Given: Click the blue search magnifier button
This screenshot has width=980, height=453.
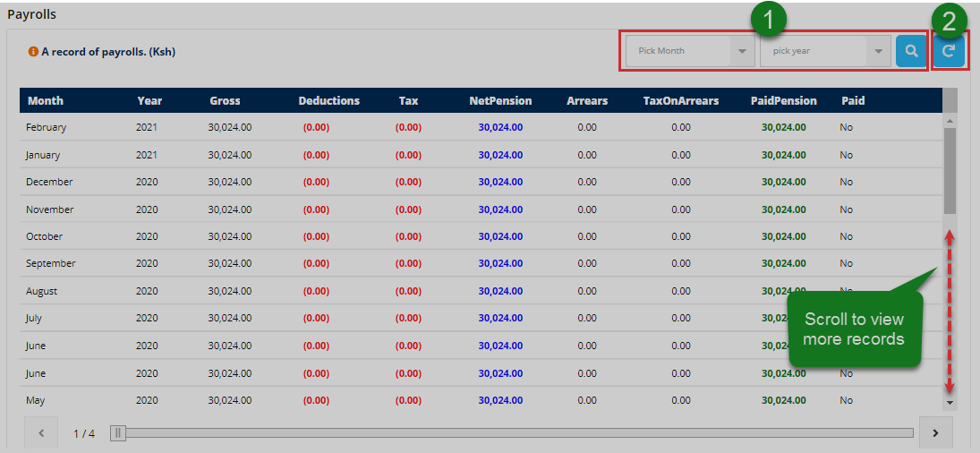Looking at the screenshot, I should (x=911, y=51).
